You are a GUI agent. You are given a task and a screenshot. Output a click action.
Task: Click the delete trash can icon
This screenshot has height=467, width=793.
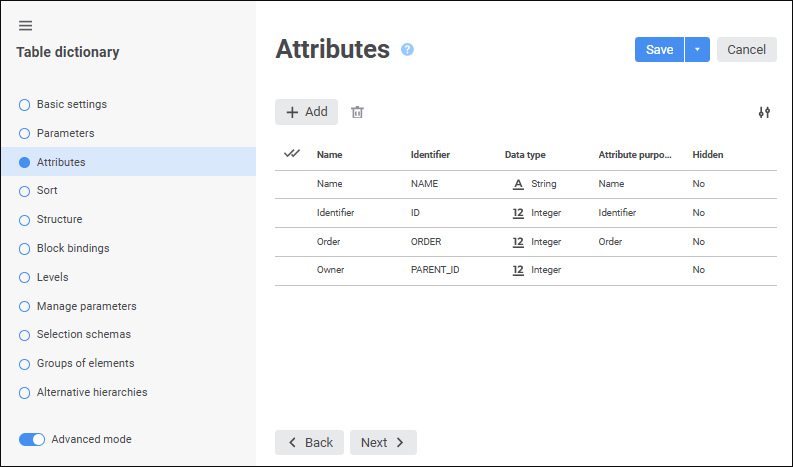(x=357, y=112)
